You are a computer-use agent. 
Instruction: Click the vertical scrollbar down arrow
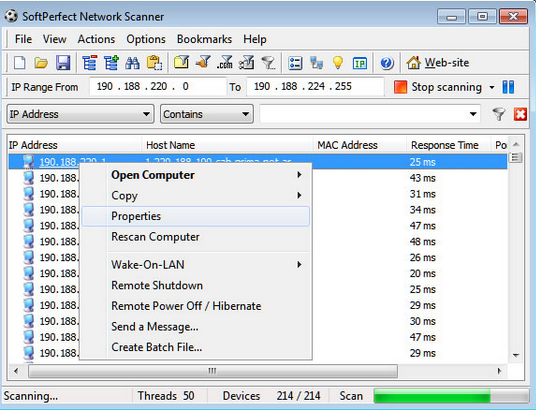coord(516,356)
